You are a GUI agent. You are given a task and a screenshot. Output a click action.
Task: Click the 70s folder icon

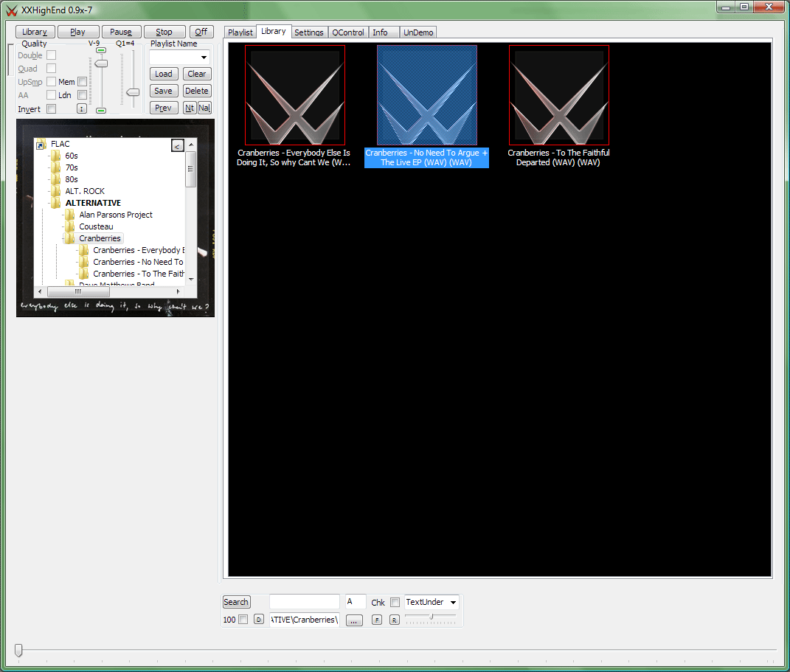(x=56, y=167)
